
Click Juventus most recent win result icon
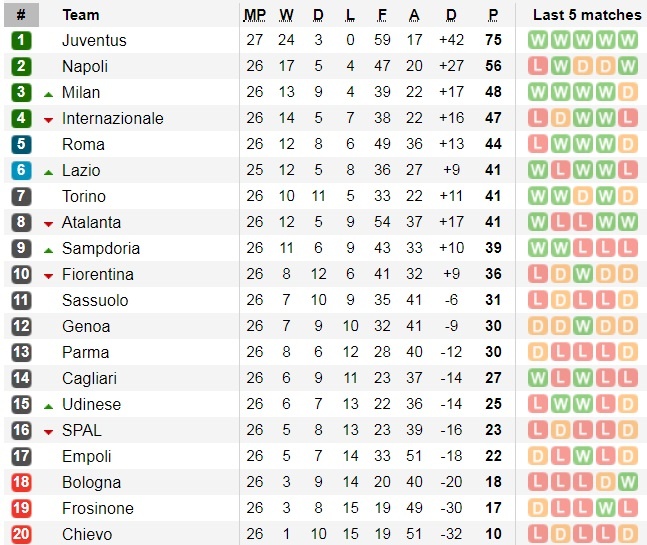[x=628, y=41]
